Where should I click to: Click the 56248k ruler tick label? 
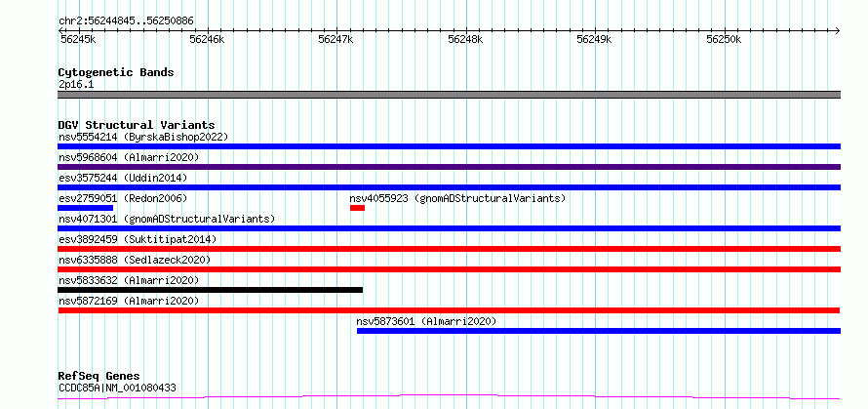(x=465, y=39)
